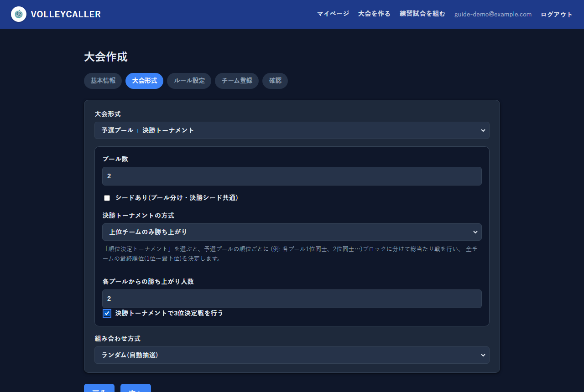Image resolution: width=584 pixels, height=392 pixels.
Task: Click the 大会作成 page heading
Action: [x=106, y=57]
